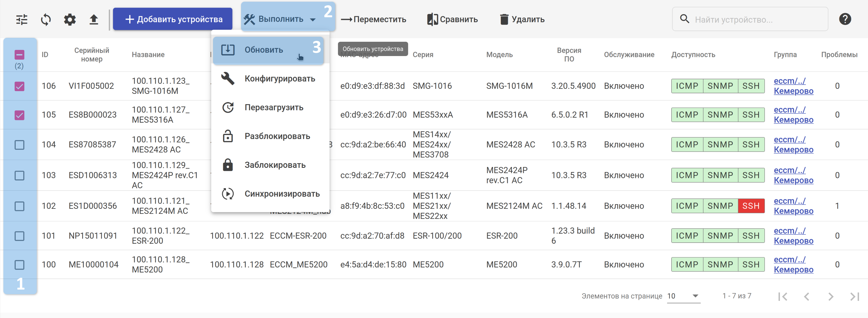Viewport: 868px width, 318px height.
Task: Uncheck the checkbox for device 106
Action: [20, 86]
